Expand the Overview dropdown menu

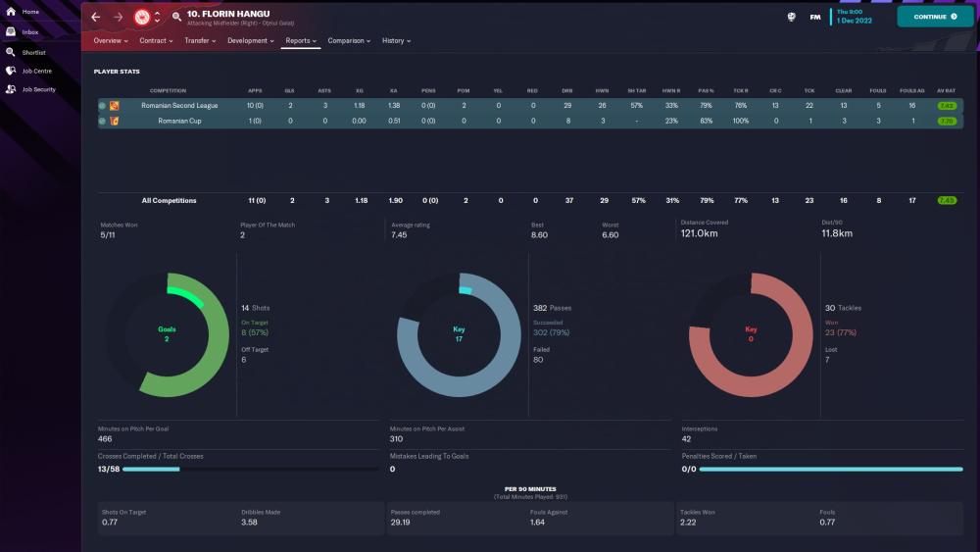click(x=112, y=41)
